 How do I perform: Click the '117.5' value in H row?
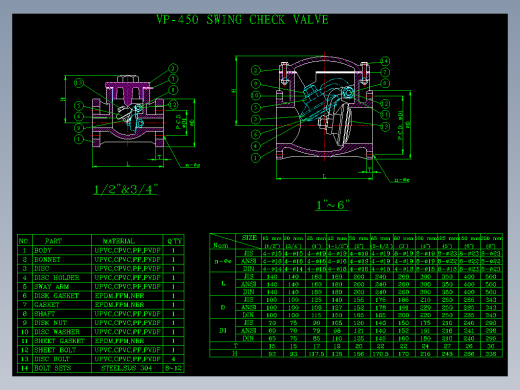coord(316,354)
